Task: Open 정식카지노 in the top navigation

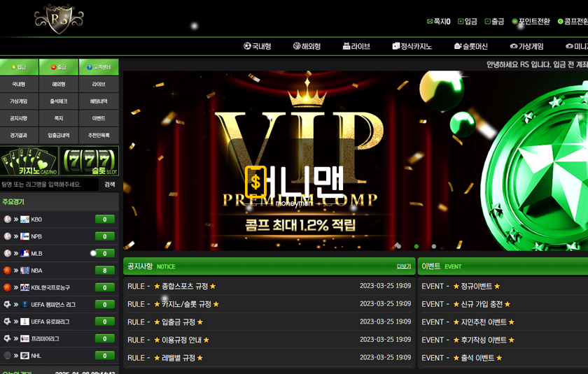Action: tap(412, 47)
